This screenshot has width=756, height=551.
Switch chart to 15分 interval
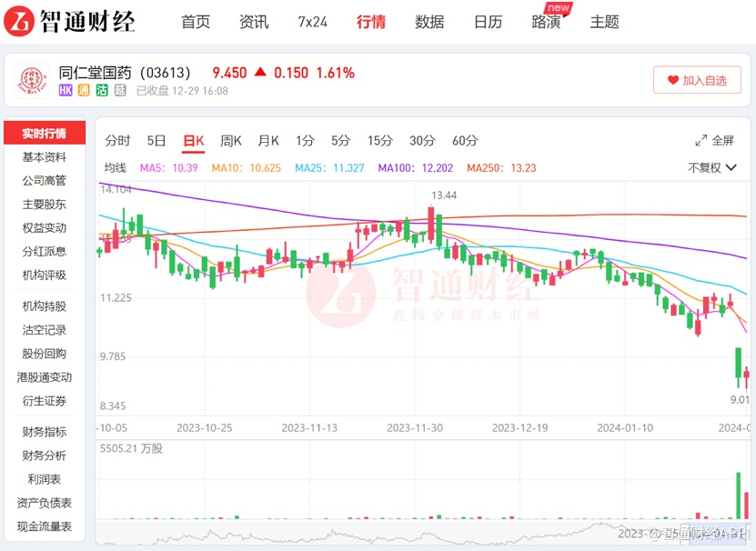(x=380, y=141)
